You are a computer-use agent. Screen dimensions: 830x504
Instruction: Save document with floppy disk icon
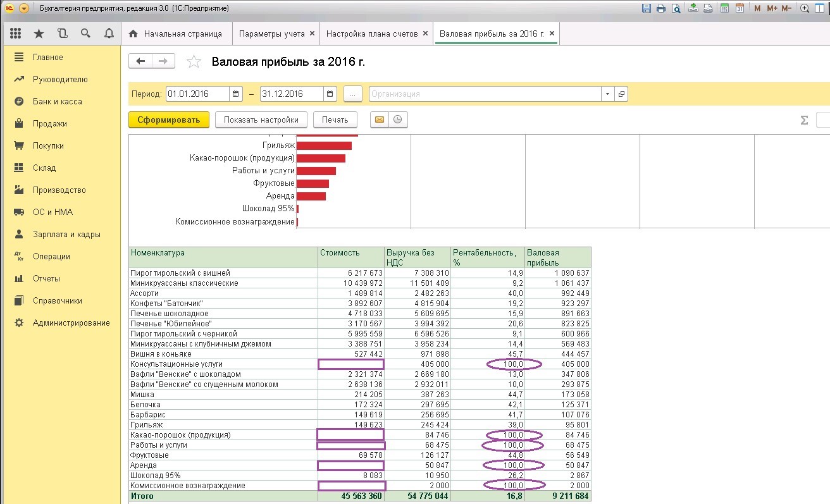tap(647, 8)
